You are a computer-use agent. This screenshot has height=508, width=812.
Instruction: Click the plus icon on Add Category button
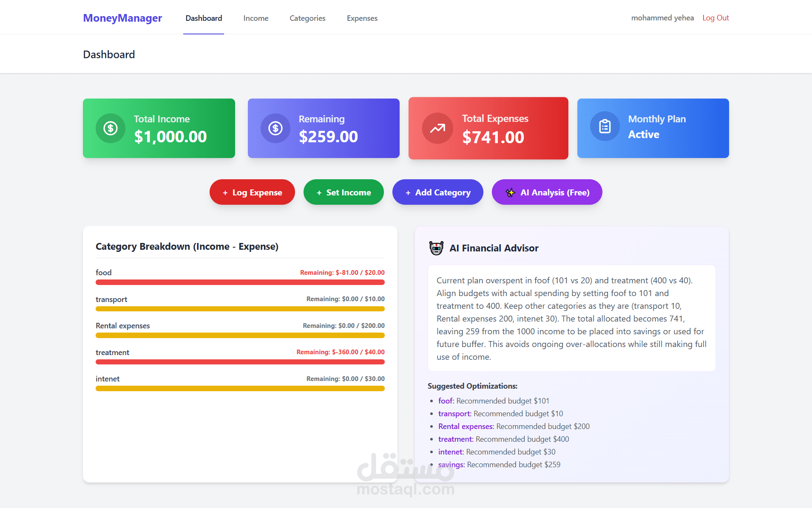coord(408,192)
